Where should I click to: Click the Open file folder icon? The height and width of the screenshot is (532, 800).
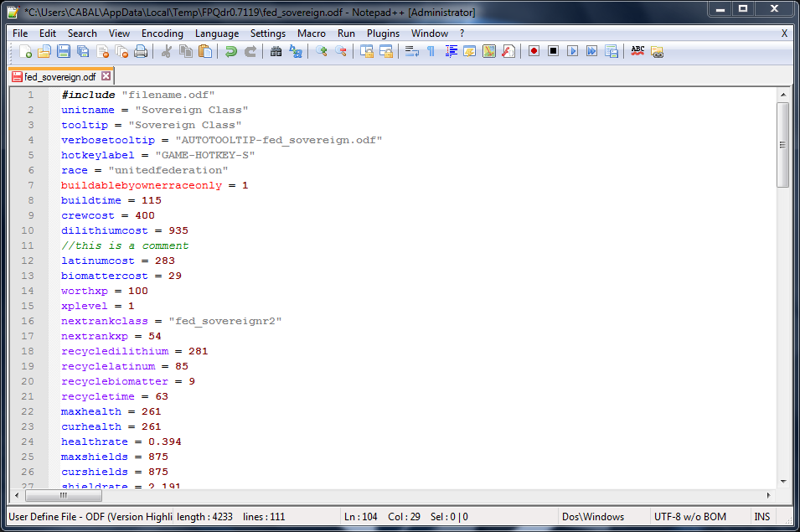pos(44,51)
